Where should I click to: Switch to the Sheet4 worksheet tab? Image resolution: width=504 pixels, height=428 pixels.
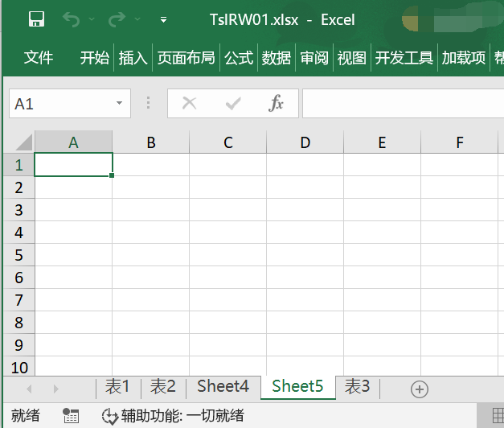pos(223,387)
